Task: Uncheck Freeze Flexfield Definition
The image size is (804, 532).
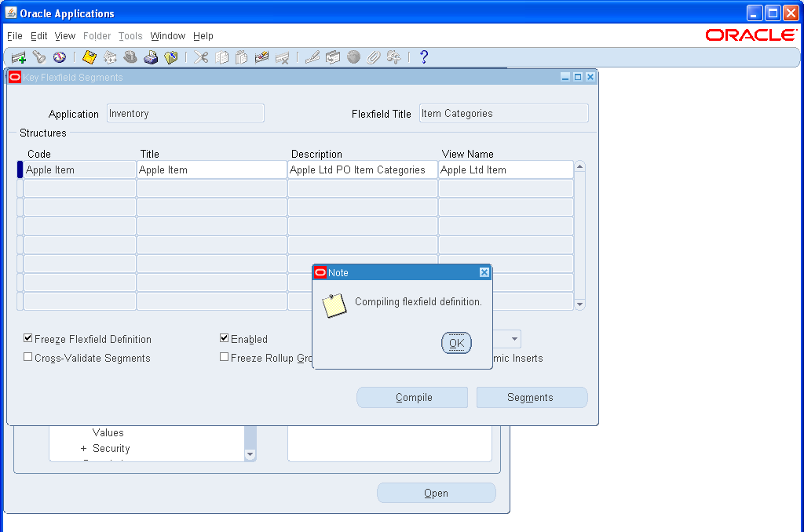Action: 27,338
